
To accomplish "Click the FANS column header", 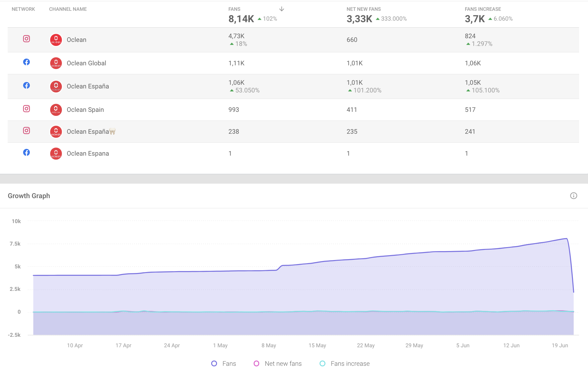I will [234, 9].
